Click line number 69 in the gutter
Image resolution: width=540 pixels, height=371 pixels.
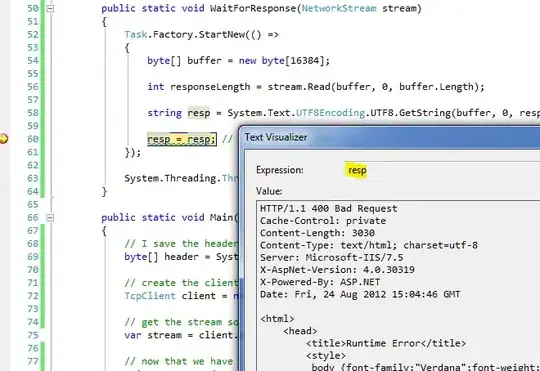33,257
